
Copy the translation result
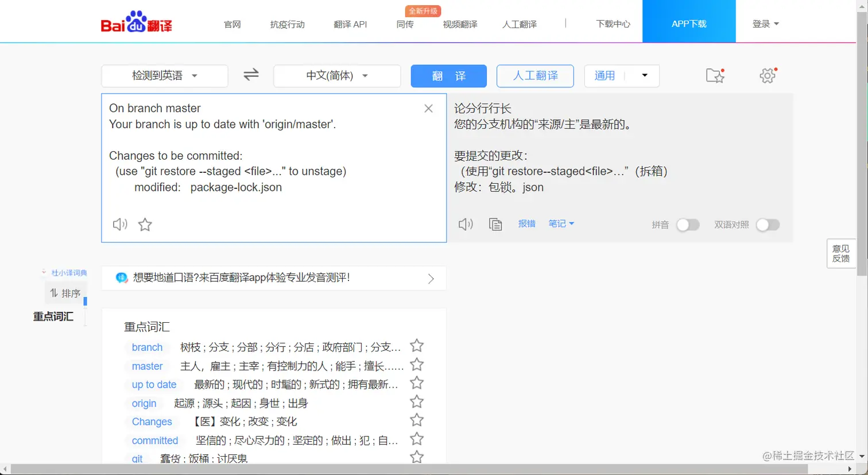click(x=495, y=224)
